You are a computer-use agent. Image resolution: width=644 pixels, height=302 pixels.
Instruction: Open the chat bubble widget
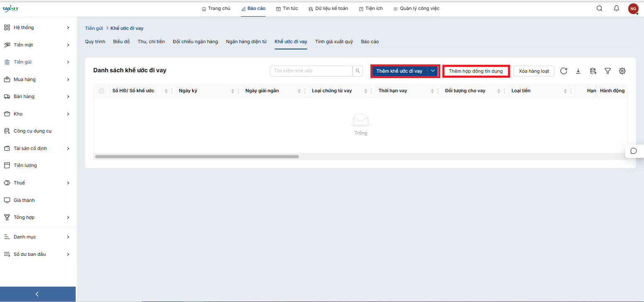(x=634, y=151)
